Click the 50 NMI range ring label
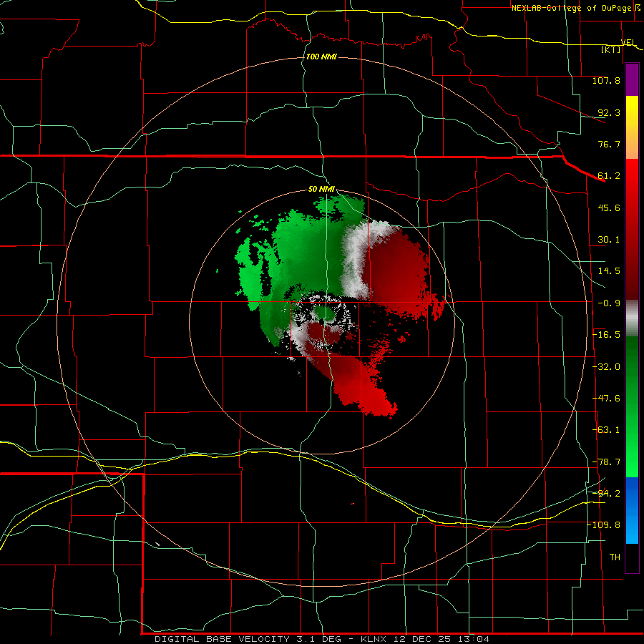The height and width of the screenshot is (644, 644). 321,189
